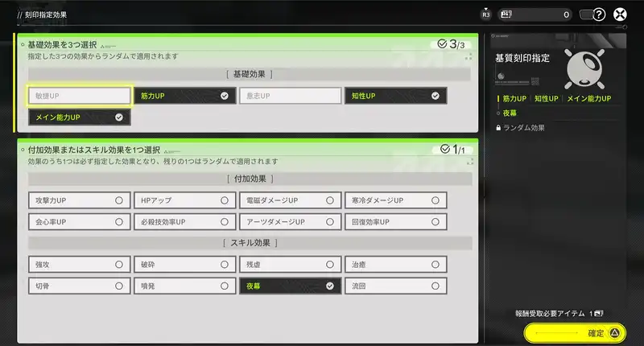
Task: Click the required item ticket icon
Action: [x=598, y=313]
